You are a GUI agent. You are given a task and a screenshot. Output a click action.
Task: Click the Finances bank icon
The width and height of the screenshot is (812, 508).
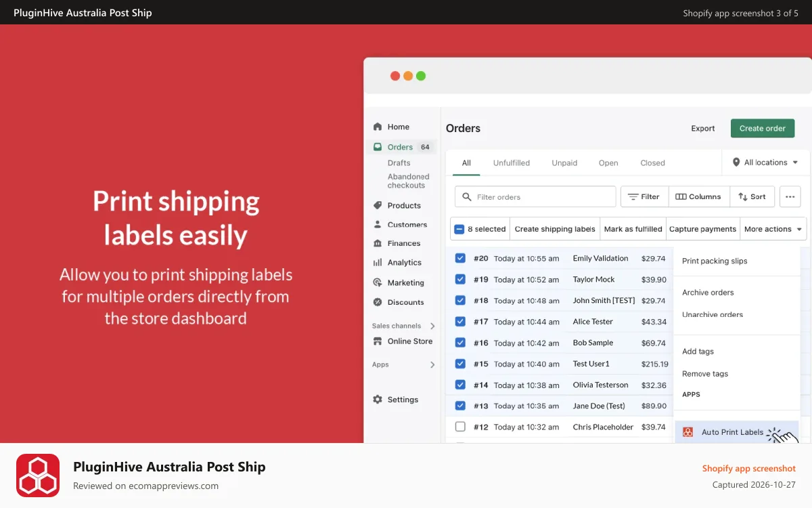click(378, 243)
